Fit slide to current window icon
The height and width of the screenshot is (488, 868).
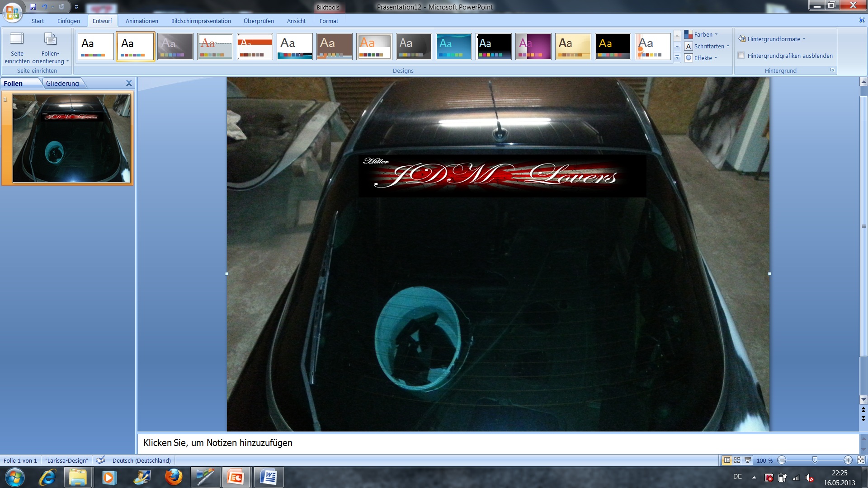tap(861, 460)
